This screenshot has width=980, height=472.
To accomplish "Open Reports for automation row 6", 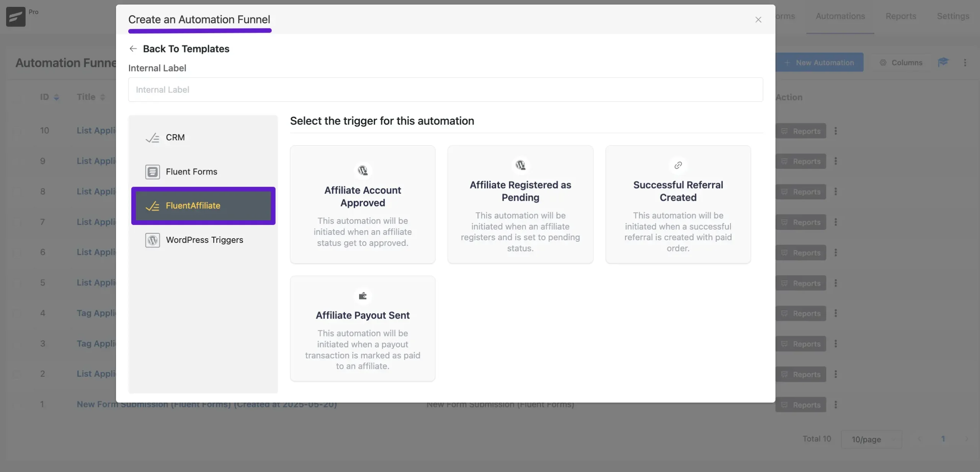I will [x=801, y=253].
